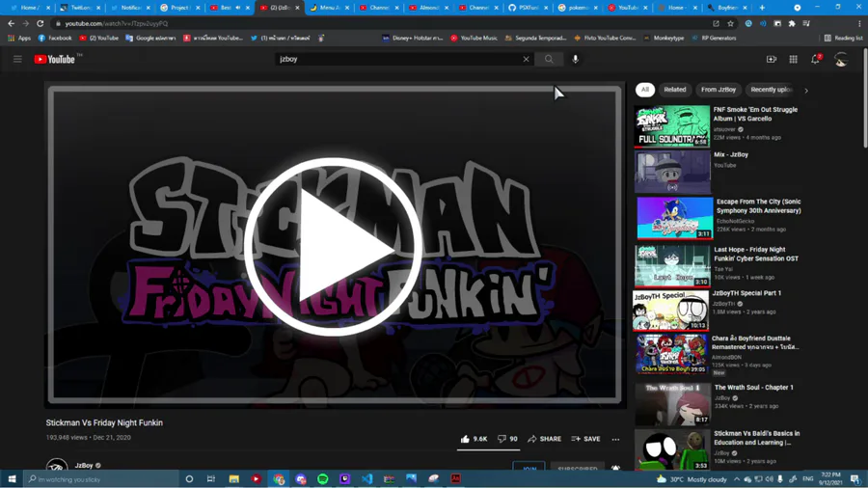
Task: Like the video with thumbs up
Action: coord(474,439)
